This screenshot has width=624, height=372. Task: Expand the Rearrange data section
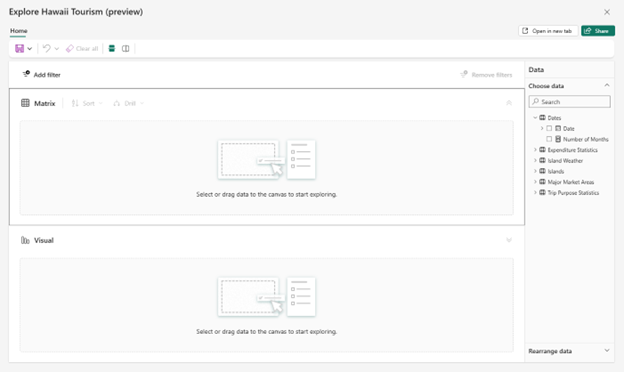(x=607, y=351)
